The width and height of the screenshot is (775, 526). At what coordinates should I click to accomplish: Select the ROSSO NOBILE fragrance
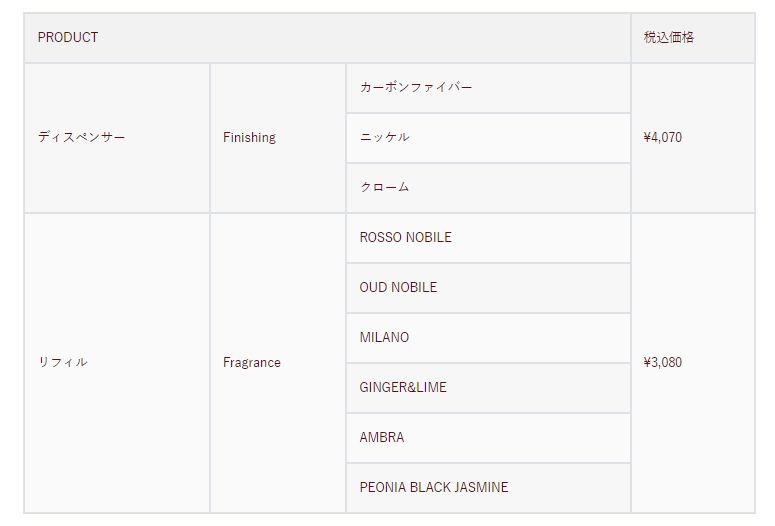click(x=405, y=238)
